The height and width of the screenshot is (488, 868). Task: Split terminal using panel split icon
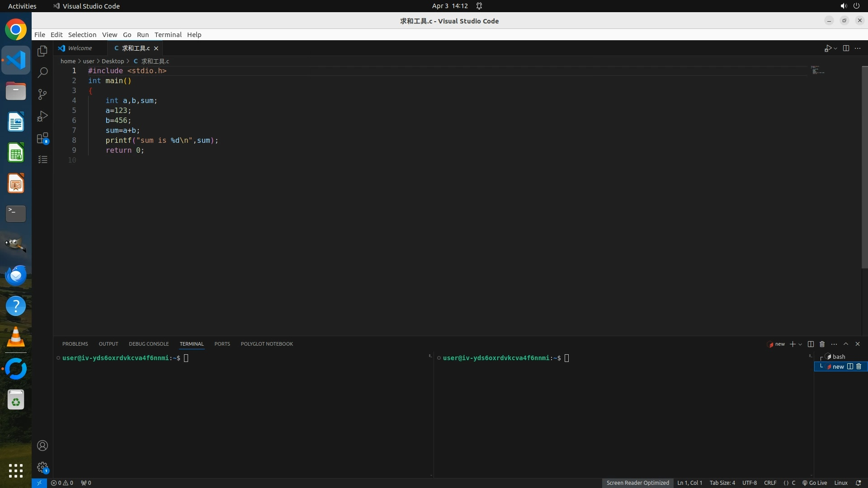click(x=811, y=344)
